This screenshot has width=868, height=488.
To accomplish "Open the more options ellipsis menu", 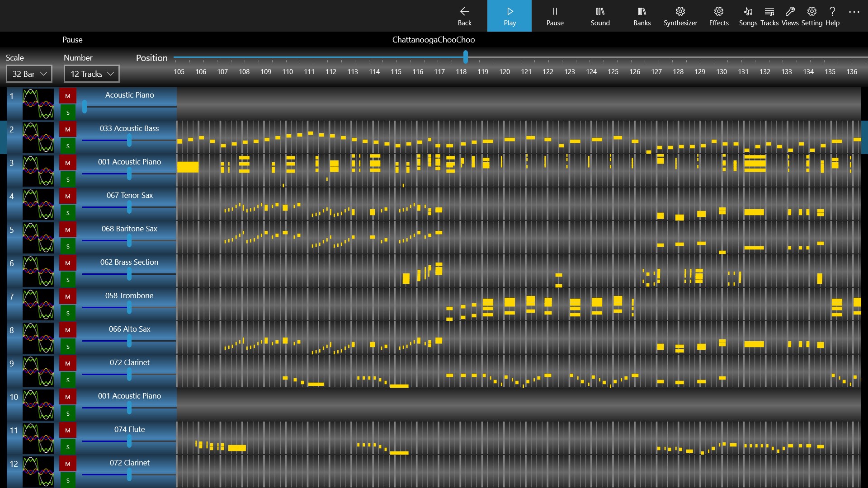I will (854, 12).
